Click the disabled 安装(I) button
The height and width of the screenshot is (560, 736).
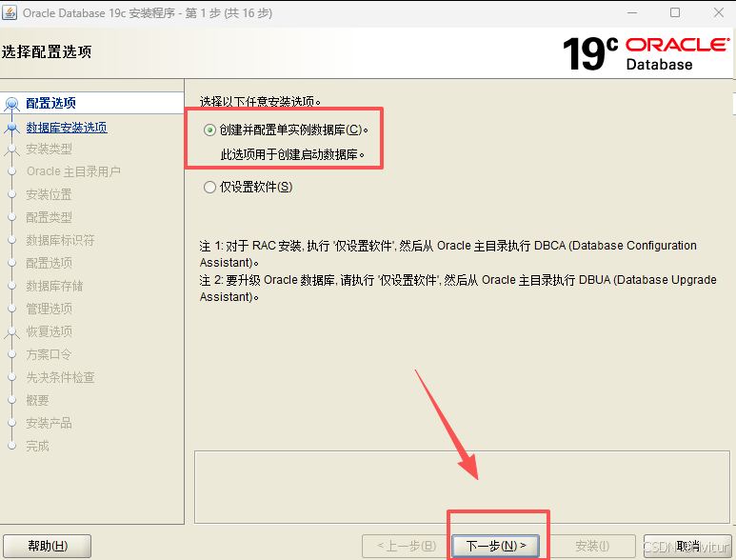click(592, 546)
